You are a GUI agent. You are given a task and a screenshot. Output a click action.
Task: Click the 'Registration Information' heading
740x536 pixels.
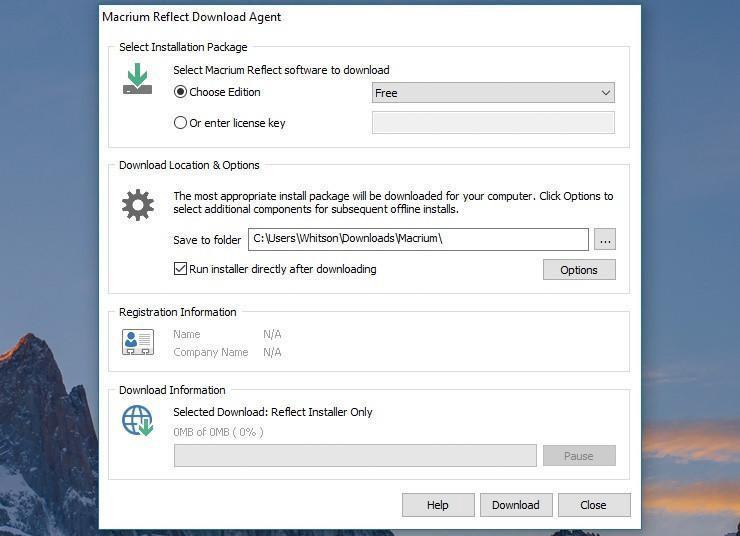177,312
